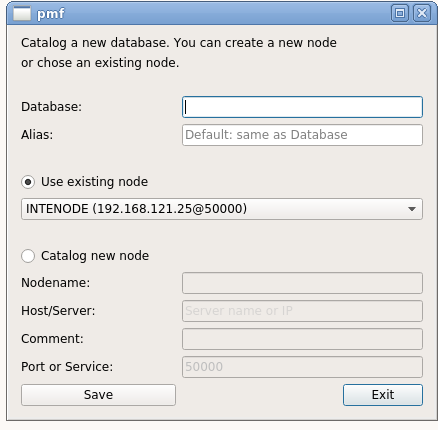
Task: Click the Host/Server input field
Action: [x=302, y=311]
